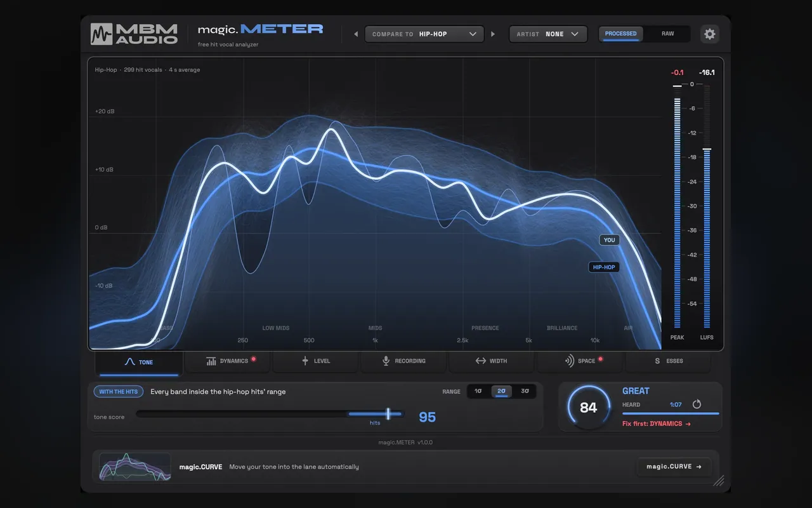
Task: Click the double-arrow Width icon
Action: tap(481, 361)
